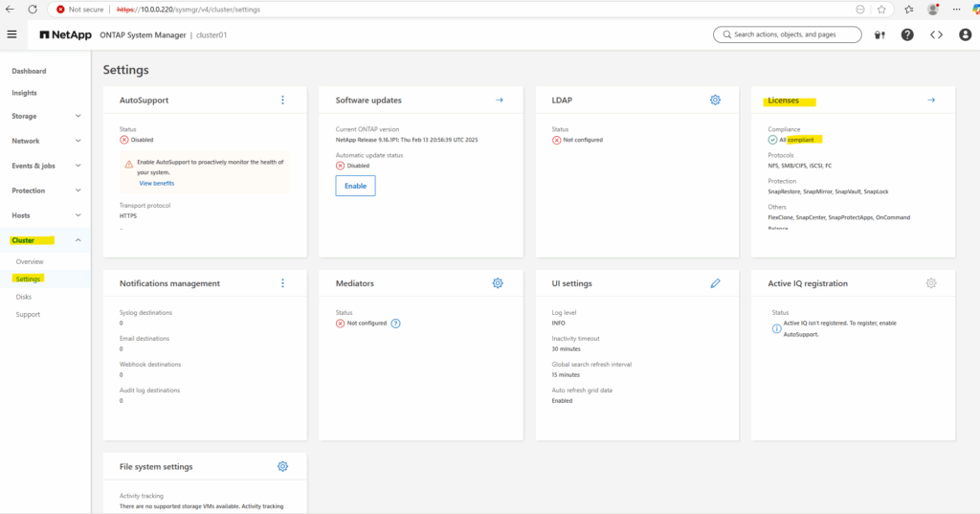Select Cluster Settings item
This screenshot has width=980, height=514.
coord(28,279)
